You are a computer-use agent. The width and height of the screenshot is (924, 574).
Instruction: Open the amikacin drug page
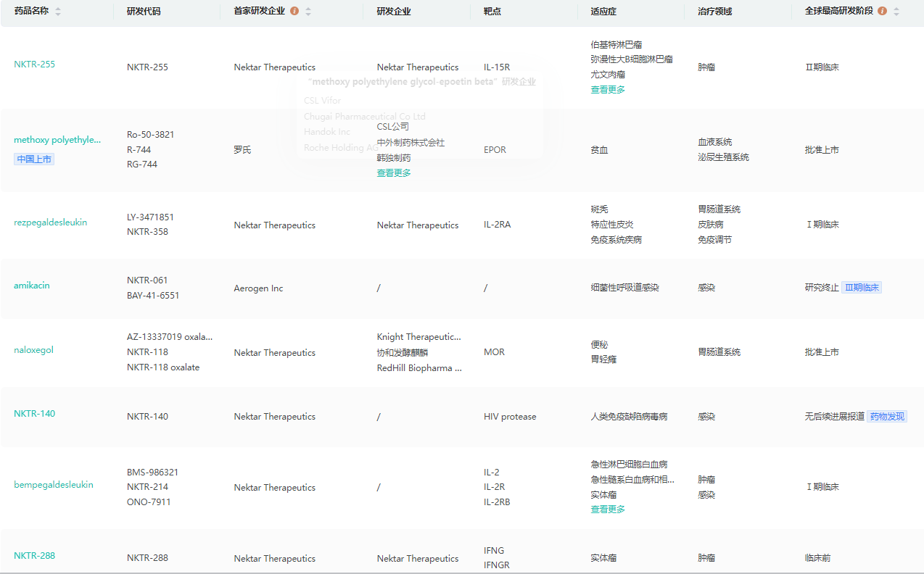click(32, 286)
